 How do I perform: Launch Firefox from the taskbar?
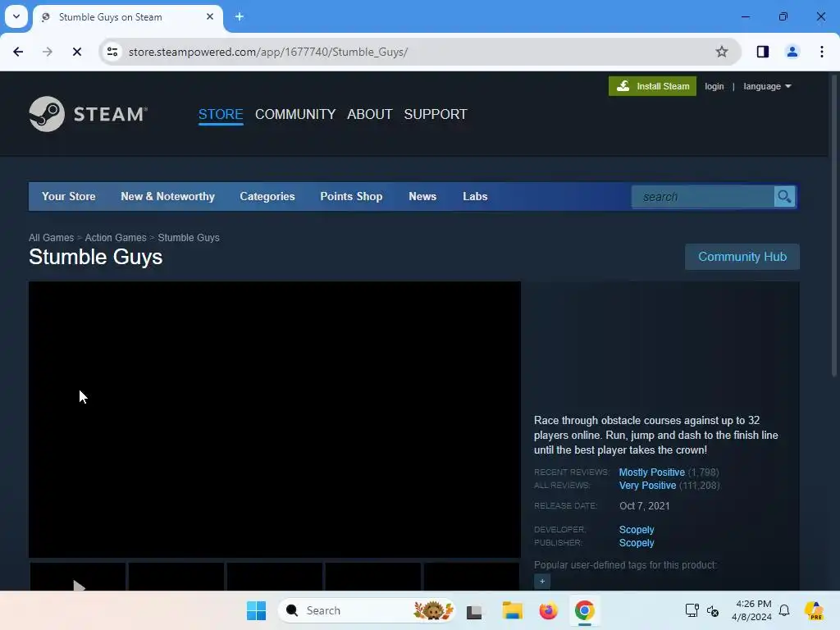click(548, 610)
